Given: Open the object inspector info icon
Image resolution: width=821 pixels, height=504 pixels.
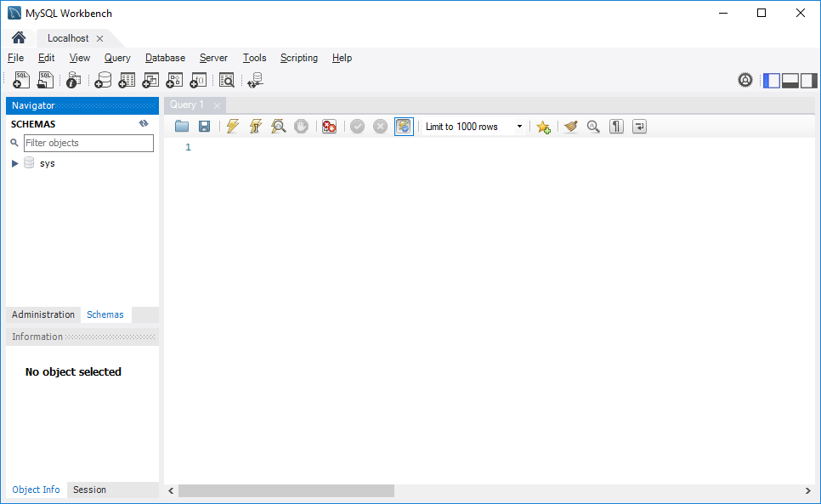Looking at the screenshot, I should pos(73,80).
